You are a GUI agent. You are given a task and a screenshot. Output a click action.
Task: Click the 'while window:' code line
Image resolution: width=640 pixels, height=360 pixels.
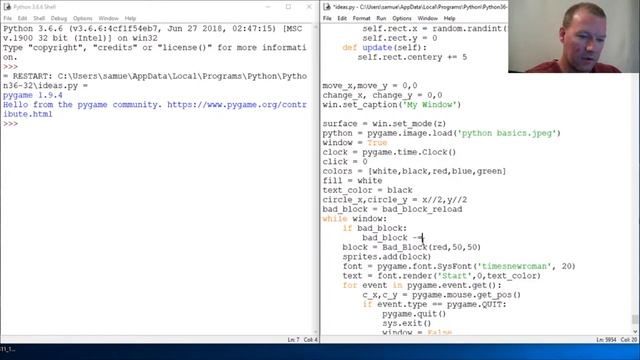[354, 219]
